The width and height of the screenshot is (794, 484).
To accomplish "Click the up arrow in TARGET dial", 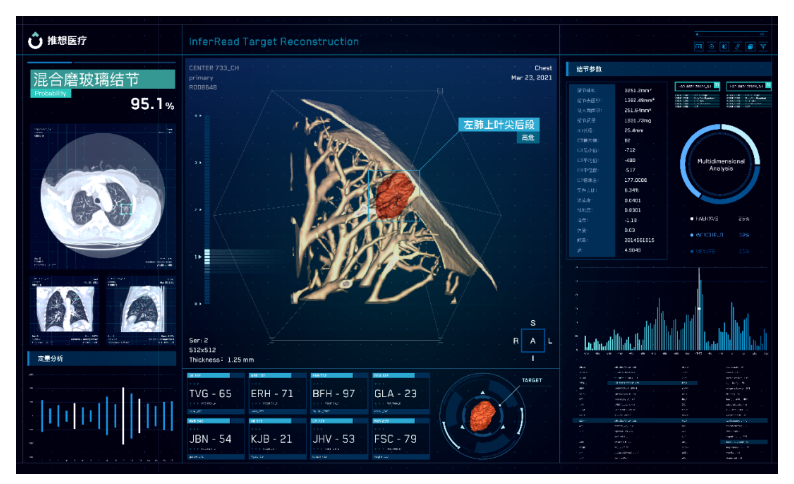I will 484,392.
